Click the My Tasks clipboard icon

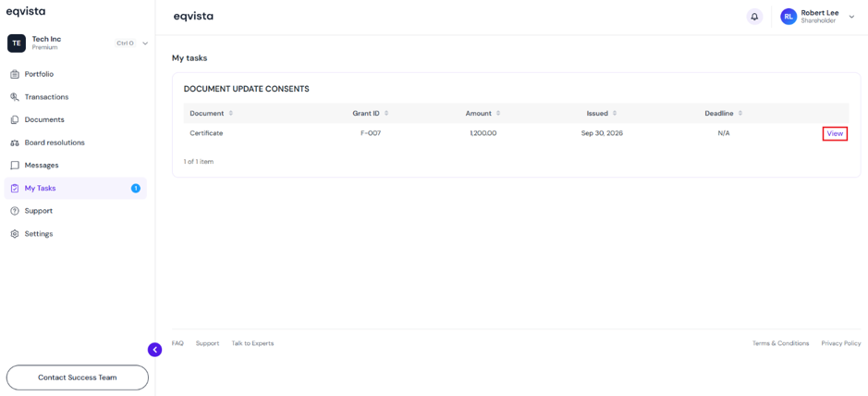click(15, 189)
